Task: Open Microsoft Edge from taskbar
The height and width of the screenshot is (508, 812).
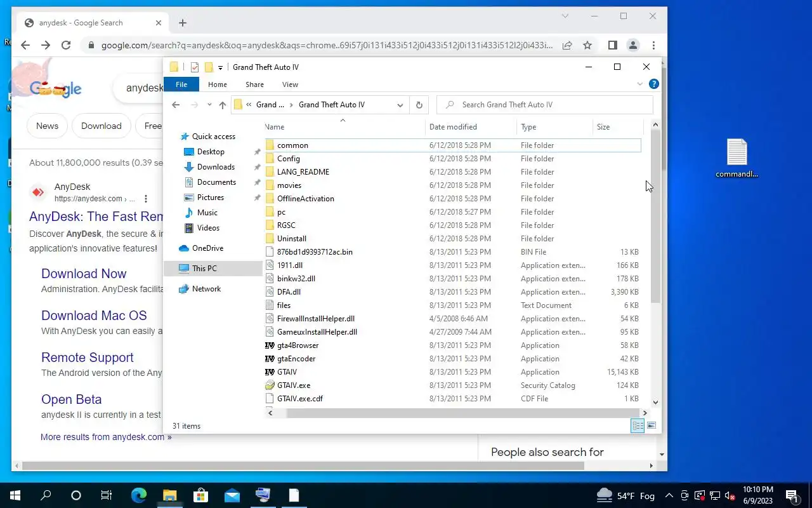Action: coord(138,495)
